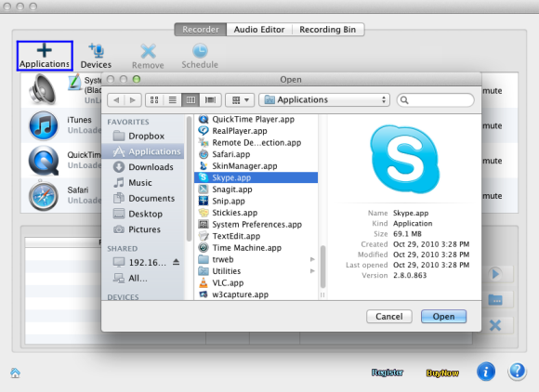Select Documents in Favorites sidebar
This screenshot has width=539, height=392.
pos(144,198)
